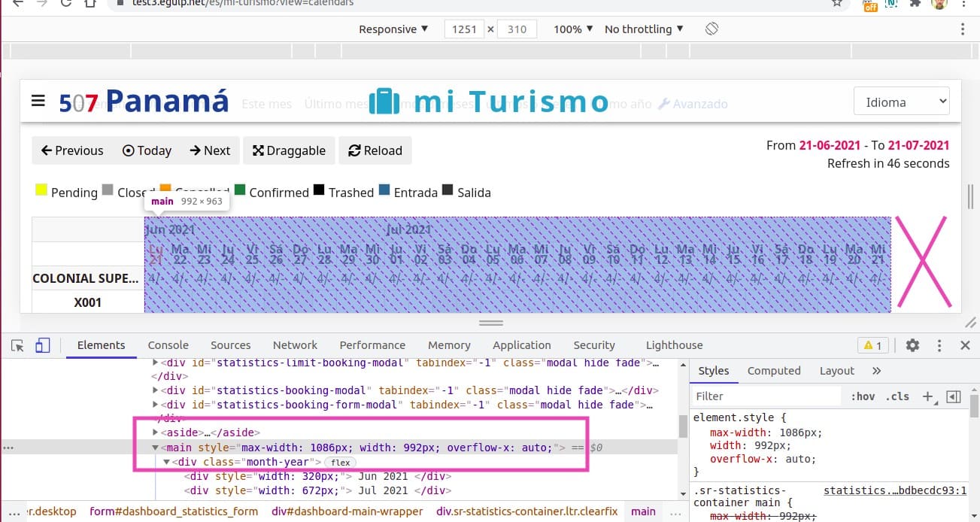Open the Network tab
This screenshot has height=522, width=980.
pyautogui.click(x=295, y=345)
